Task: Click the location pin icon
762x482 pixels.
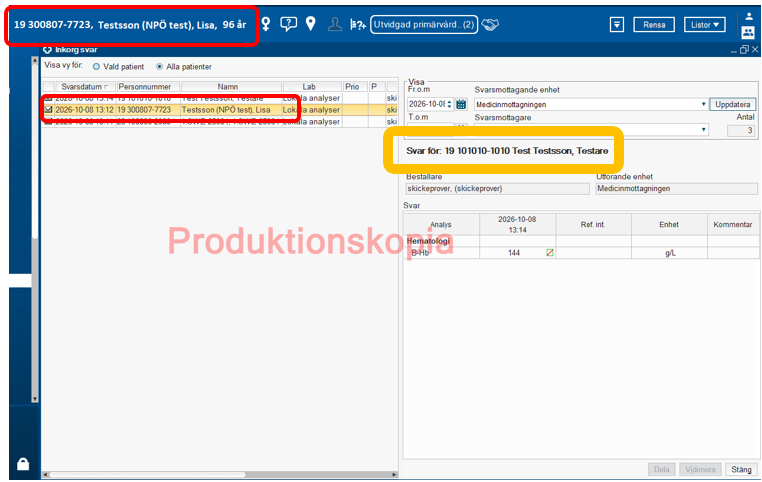Action: [x=311, y=23]
